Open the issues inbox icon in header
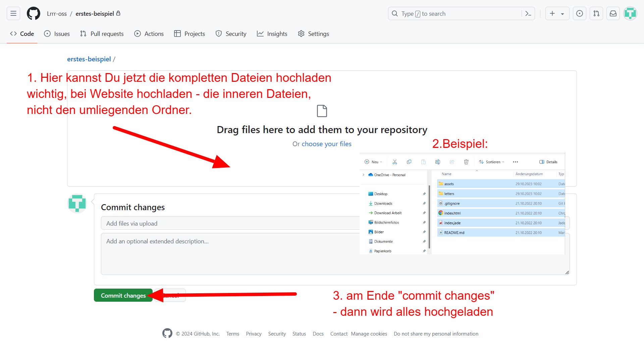This screenshot has width=644, height=356. [x=579, y=13]
